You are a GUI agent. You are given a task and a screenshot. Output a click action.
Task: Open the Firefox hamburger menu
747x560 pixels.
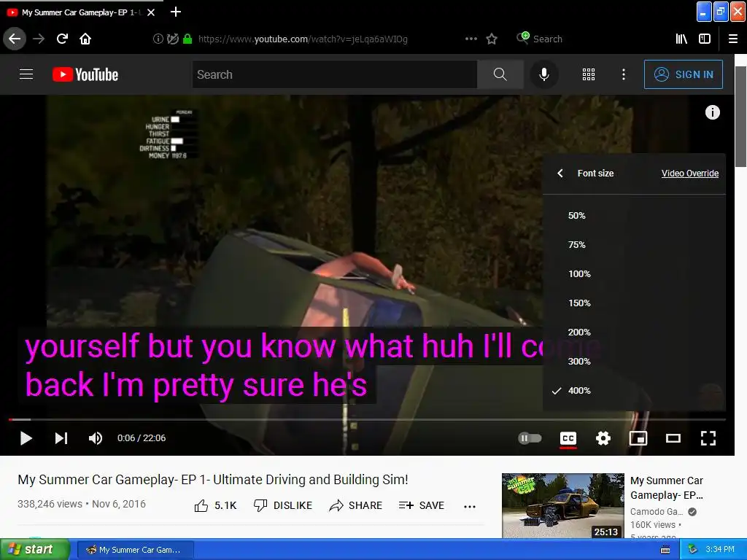[733, 39]
